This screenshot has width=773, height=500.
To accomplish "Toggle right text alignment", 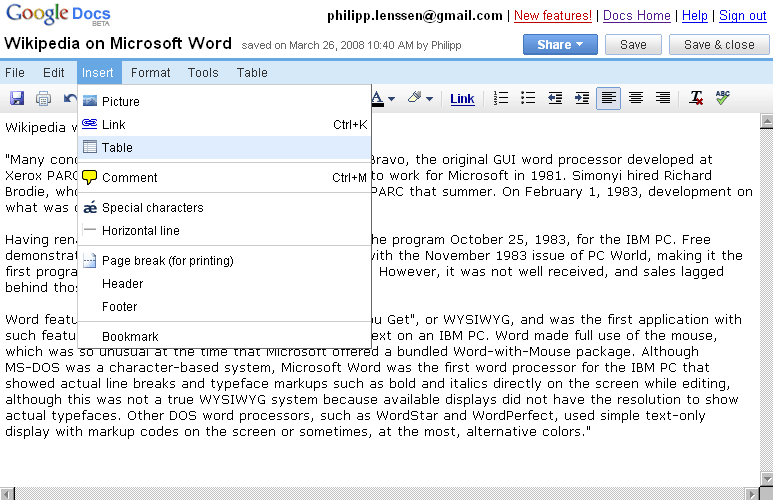I will (x=662, y=98).
